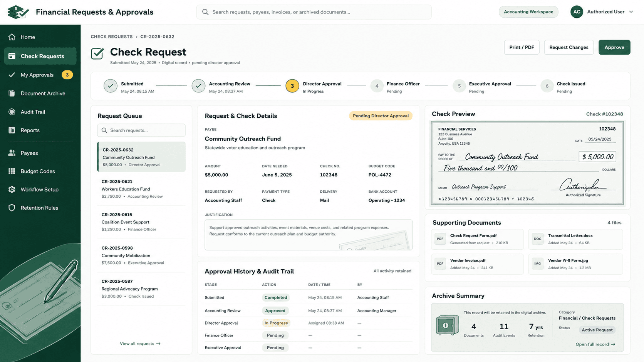The width and height of the screenshot is (644, 362).
Task: Go to Budget Codes in sidebar
Action: (x=40, y=171)
